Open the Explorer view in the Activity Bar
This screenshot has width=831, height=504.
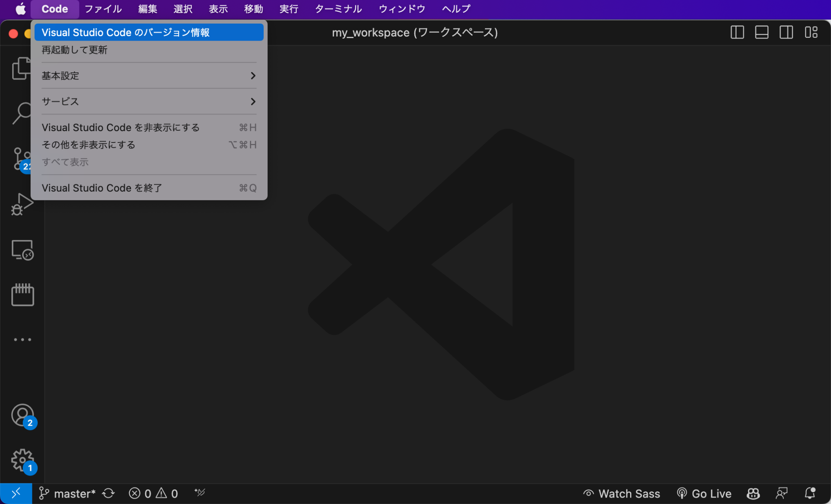(22, 68)
